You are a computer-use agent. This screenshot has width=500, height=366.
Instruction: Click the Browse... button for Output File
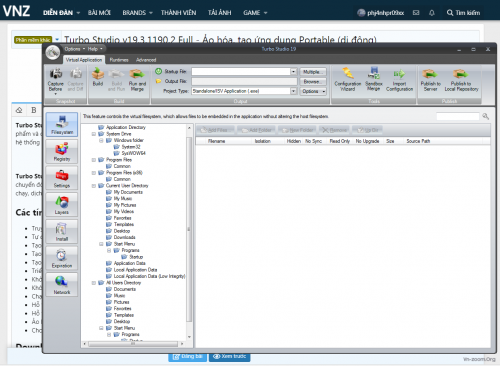tap(313, 82)
